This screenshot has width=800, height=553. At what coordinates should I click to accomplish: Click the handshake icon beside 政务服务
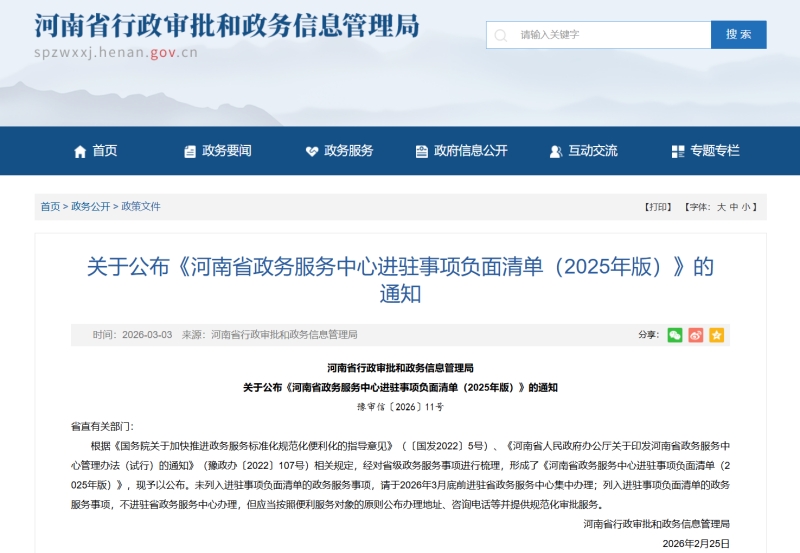click(311, 151)
